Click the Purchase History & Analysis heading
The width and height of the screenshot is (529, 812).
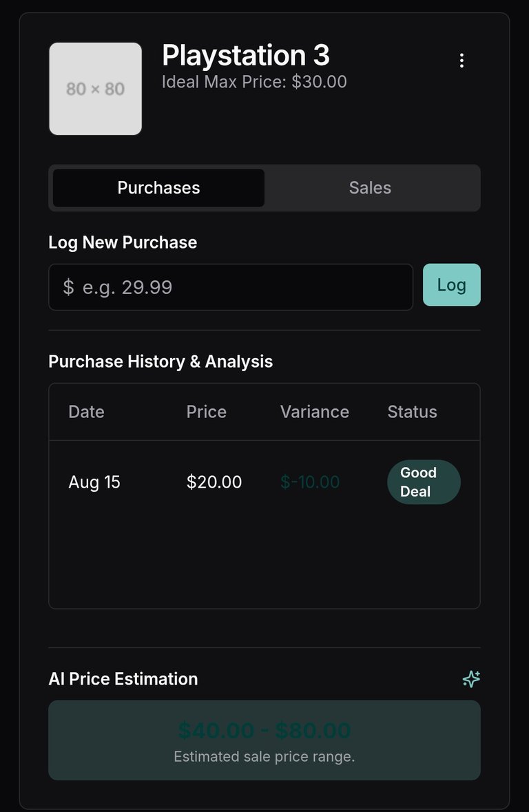(160, 361)
